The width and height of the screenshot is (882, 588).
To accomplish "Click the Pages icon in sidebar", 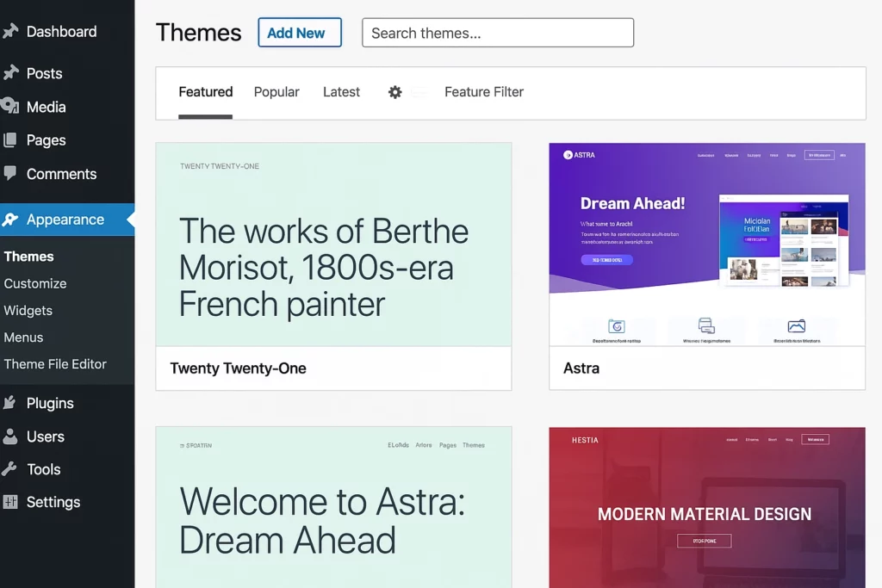I will tap(10, 140).
